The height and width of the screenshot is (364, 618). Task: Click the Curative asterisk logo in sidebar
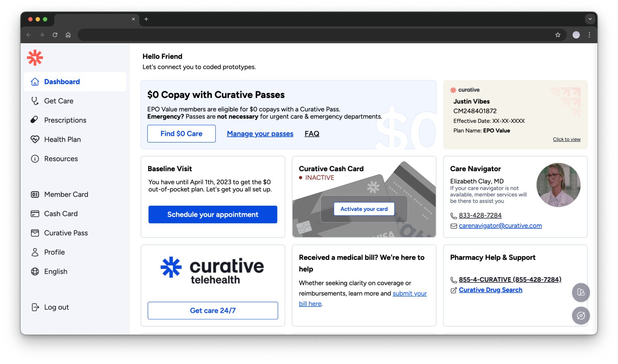point(35,58)
